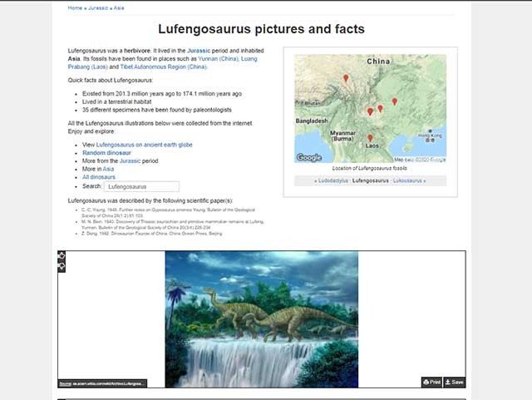The image size is (532, 400).
Task: Click the Google logo on the map
Action: pyautogui.click(x=309, y=157)
